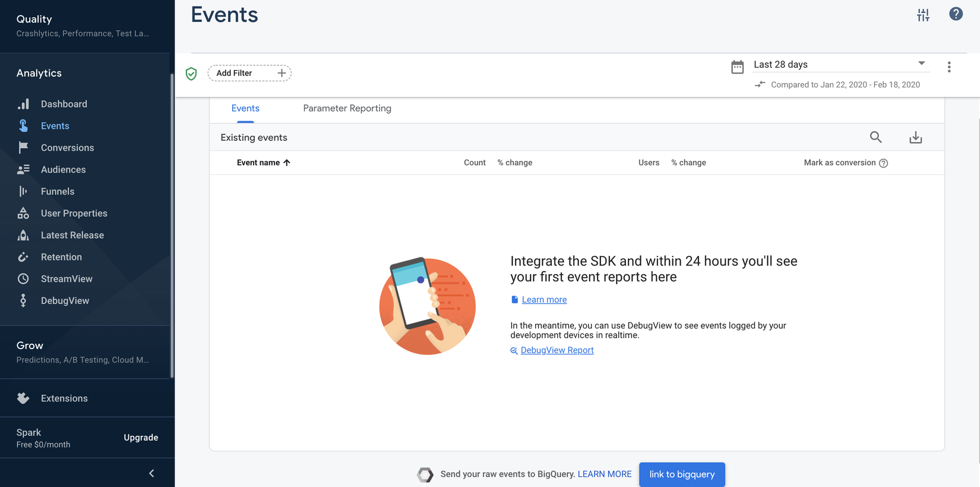Click the Learn more link
The image size is (980, 487).
544,300
